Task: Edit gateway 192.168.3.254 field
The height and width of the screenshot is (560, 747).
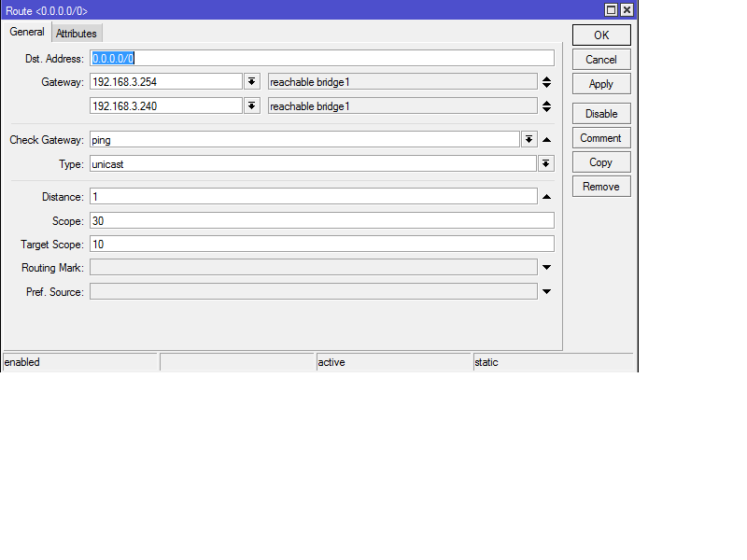Action: coord(166,81)
